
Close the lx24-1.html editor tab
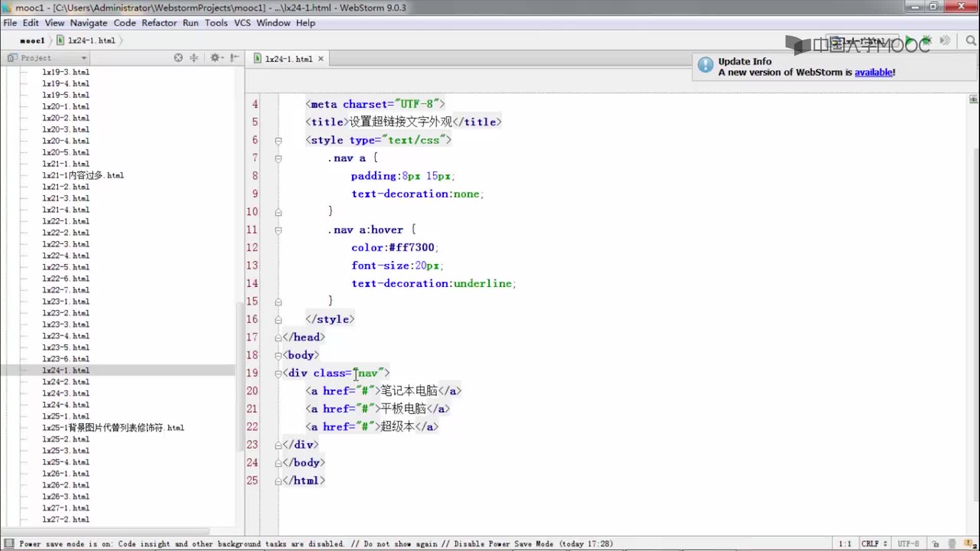point(321,59)
